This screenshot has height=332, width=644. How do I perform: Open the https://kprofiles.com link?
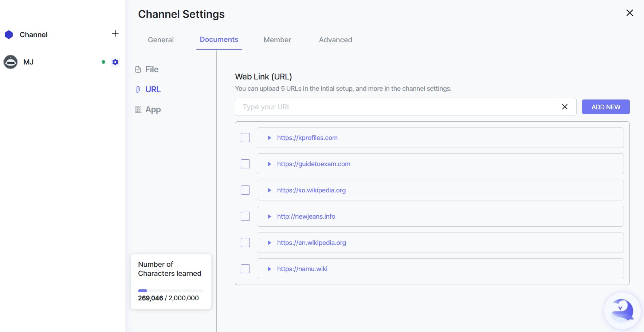pyautogui.click(x=307, y=138)
